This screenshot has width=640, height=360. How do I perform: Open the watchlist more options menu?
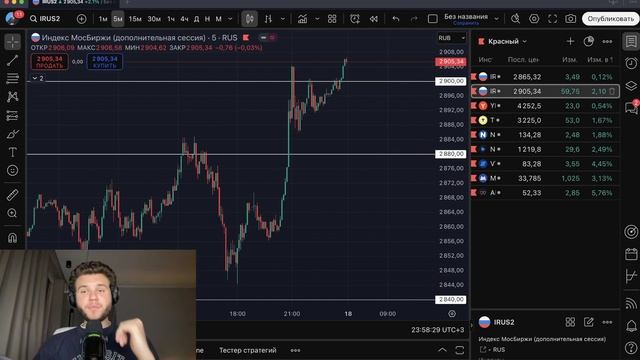point(607,41)
